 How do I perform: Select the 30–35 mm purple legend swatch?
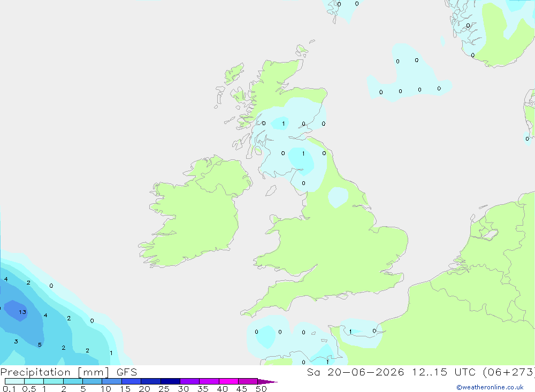pos(190,381)
